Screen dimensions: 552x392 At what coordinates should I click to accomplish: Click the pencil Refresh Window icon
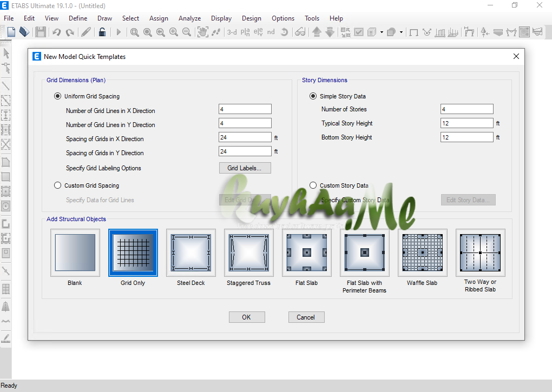pos(86,32)
